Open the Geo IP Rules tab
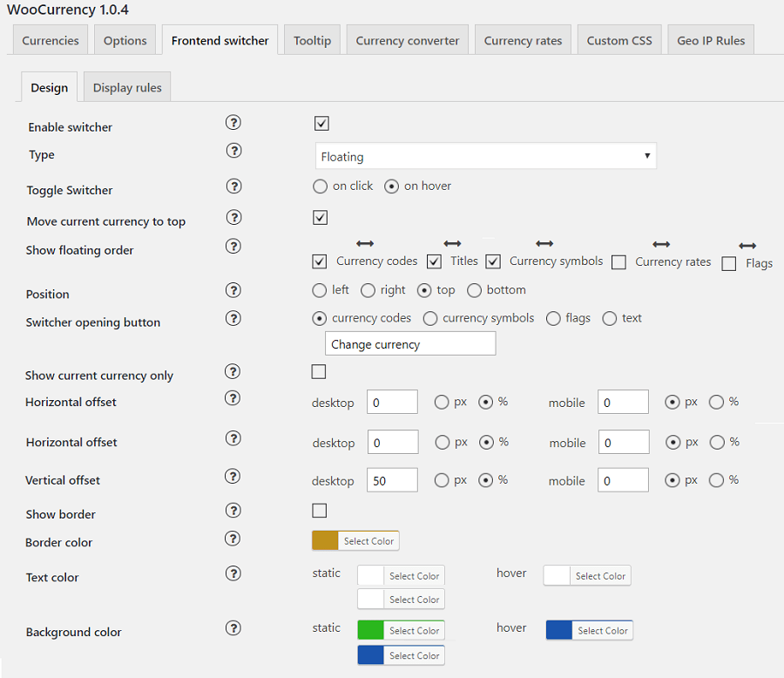784x678 pixels. point(711,40)
